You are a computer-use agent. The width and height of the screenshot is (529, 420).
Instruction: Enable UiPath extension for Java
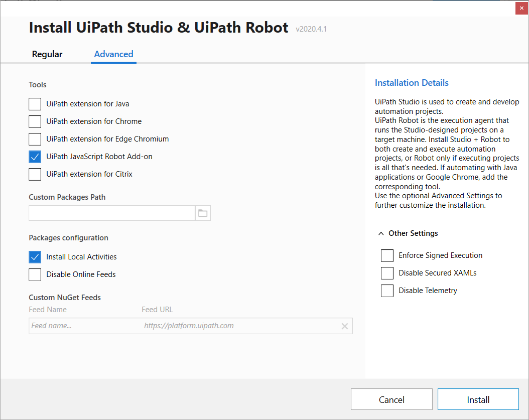35,104
